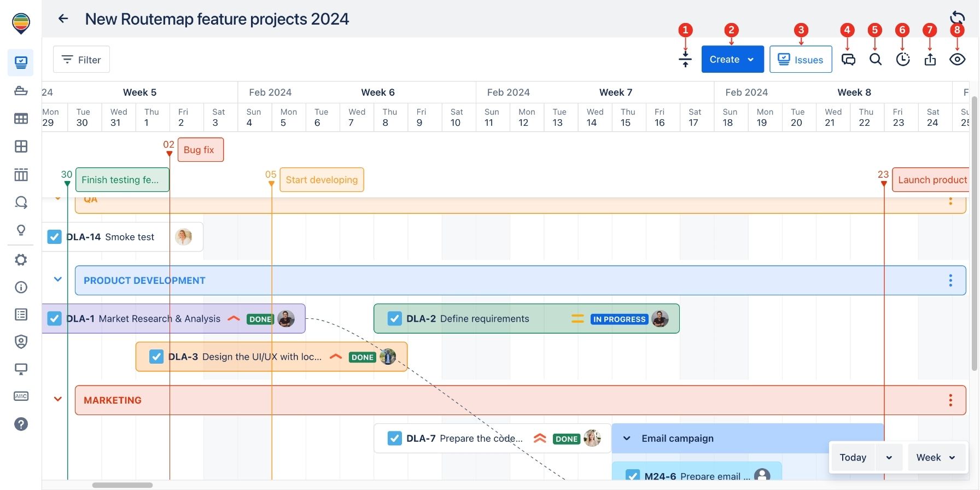Open the Filter button
Image resolution: width=980 pixels, height=490 pixels.
click(81, 60)
